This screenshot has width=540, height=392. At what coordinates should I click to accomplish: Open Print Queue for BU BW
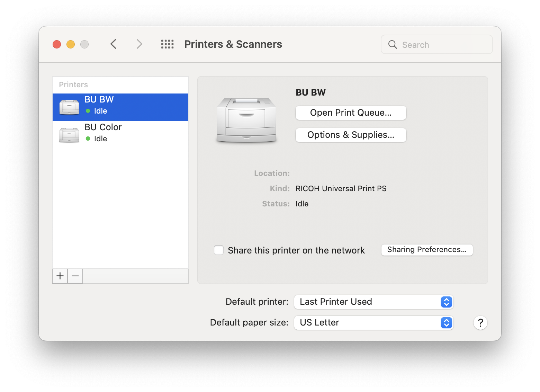351,113
